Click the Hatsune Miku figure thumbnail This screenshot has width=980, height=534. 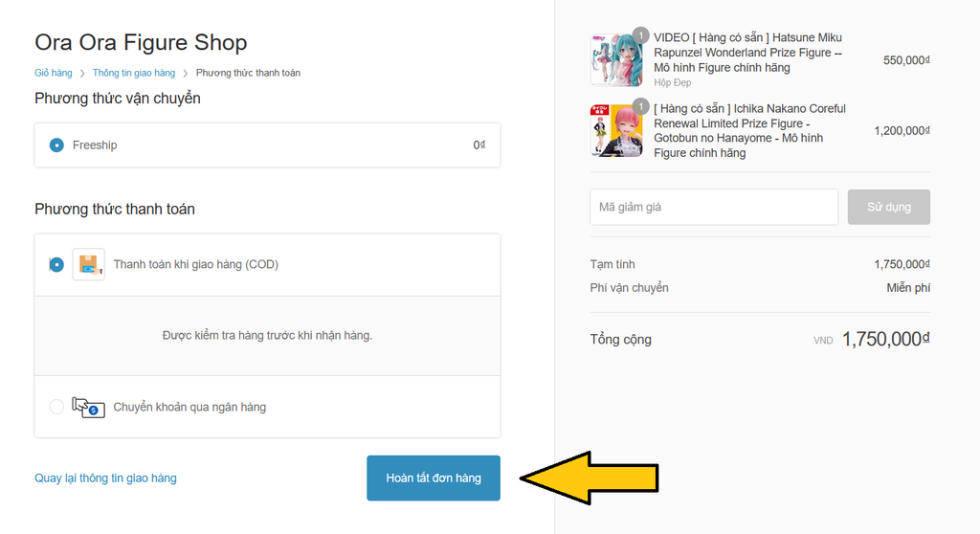[x=616, y=60]
